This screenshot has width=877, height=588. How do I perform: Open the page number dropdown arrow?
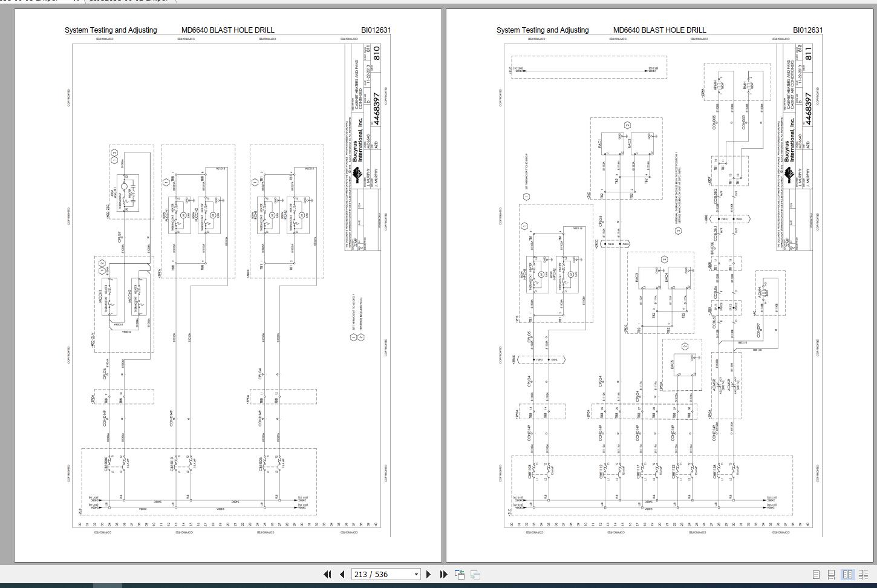click(x=416, y=575)
